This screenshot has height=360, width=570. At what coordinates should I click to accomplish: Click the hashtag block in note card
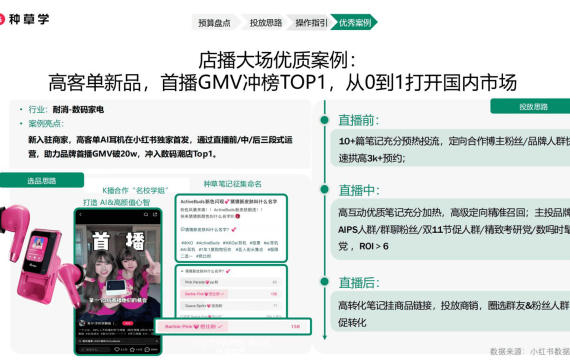click(229, 249)
